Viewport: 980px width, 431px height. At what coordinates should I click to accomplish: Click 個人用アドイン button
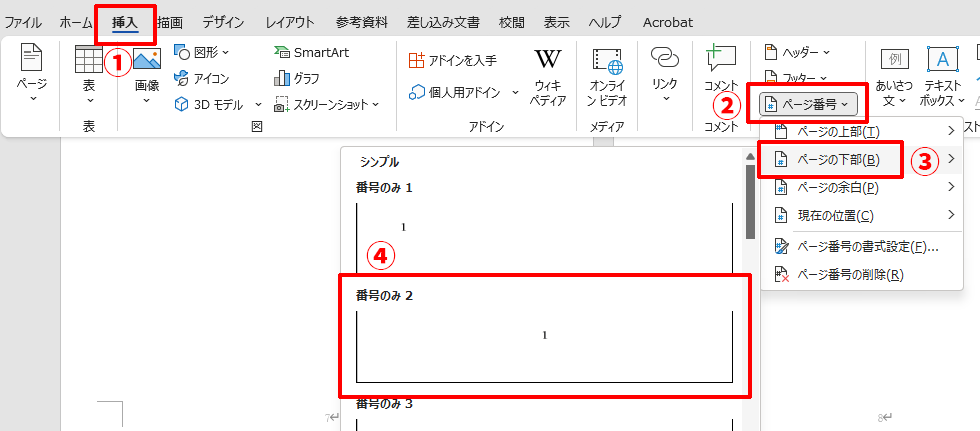point(456,92)
